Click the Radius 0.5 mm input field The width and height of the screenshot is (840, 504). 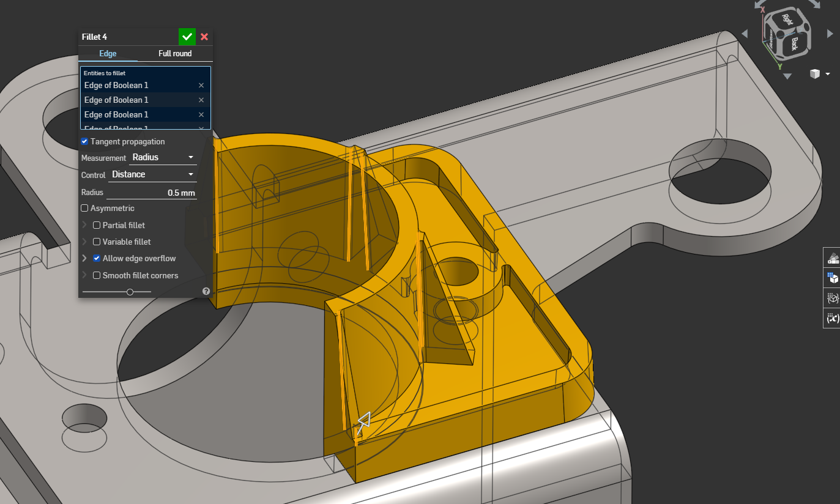coord(152,193)
